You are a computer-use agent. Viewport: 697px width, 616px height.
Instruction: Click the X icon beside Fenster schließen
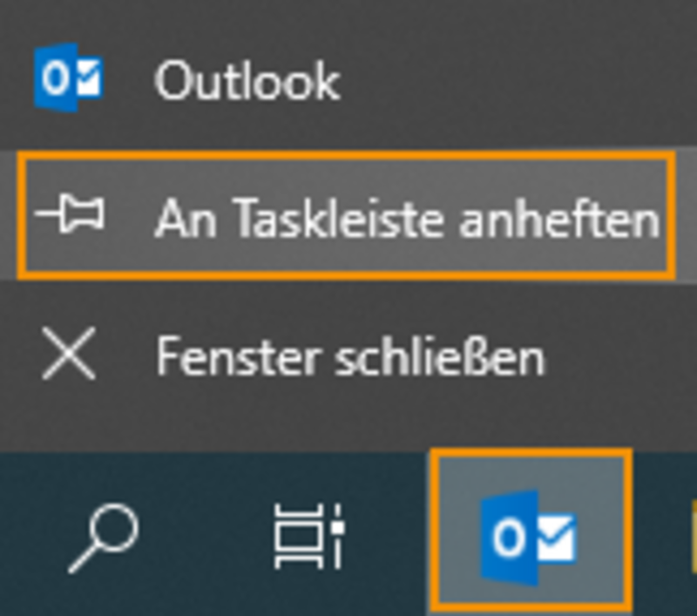pyautogui.click(x=69, y=354)
